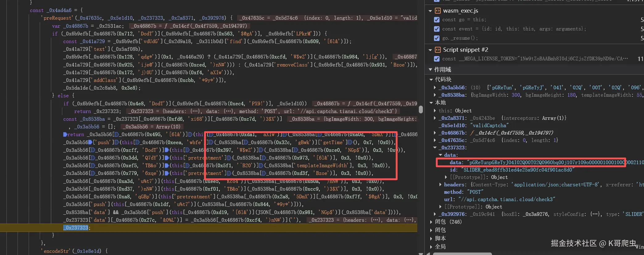Viewport: 644px width, 255px height.
Task: Toggle inline breakpoint marker before _0x46867b(0xef5
Action: (93, 165)
